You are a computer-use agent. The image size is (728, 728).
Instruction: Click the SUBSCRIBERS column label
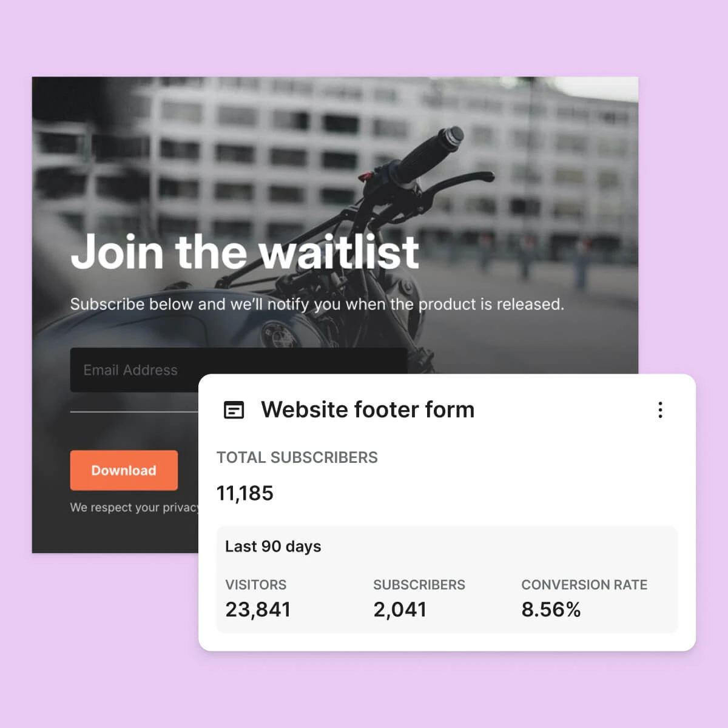click(x=419, y=585)
